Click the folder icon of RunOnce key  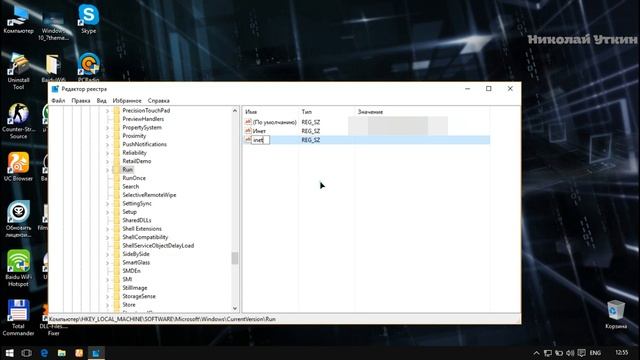coord(117,178)
